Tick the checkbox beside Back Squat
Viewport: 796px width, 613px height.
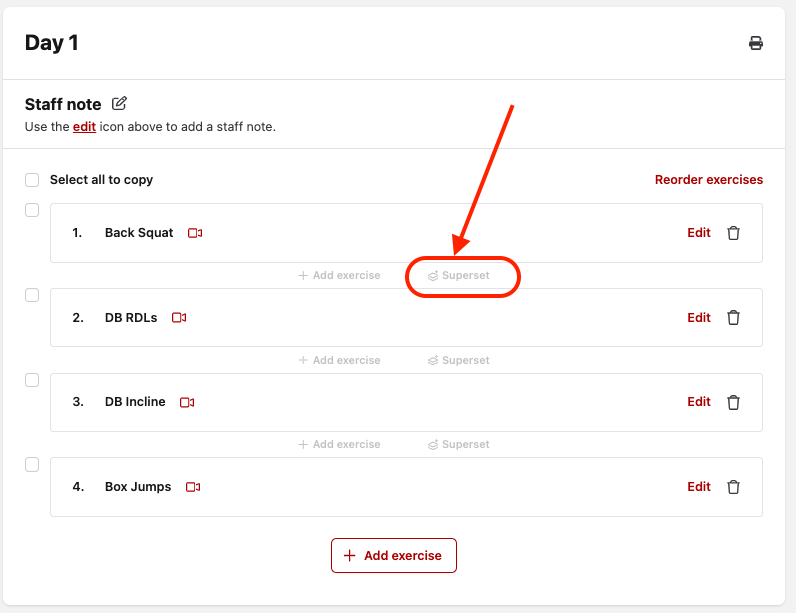click(x=32, y=210)
